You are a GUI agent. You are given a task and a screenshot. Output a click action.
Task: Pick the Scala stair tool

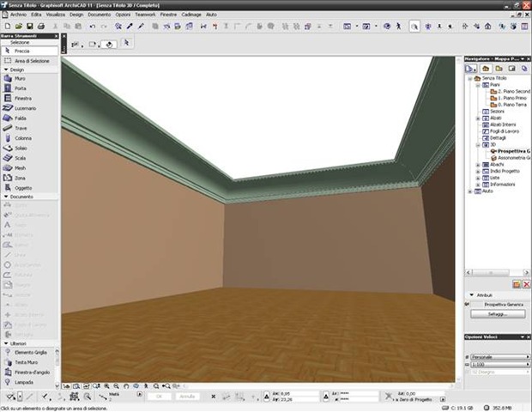(x=21, y=158)
